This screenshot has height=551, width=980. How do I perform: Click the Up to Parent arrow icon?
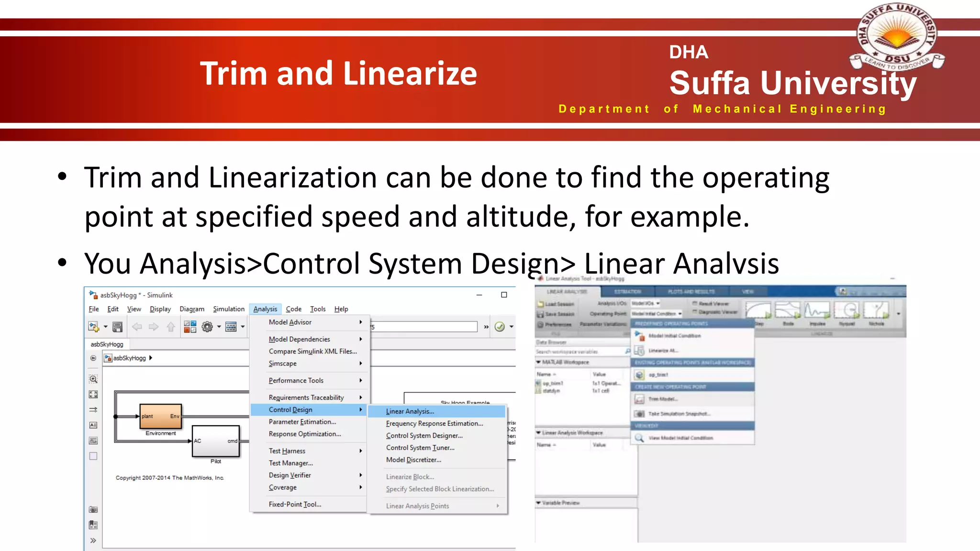[x=171, y=327]
